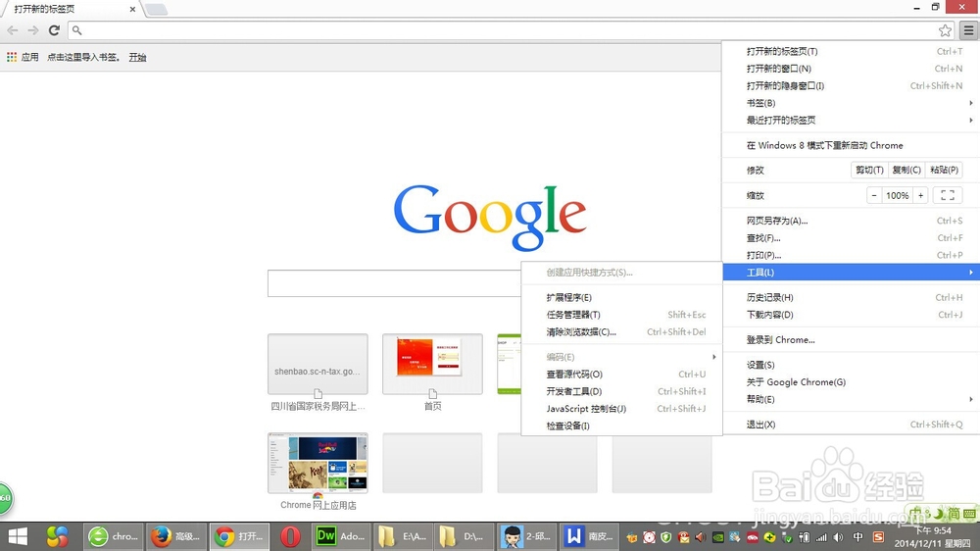Open the Apps grid icon in bookmarks bar

(x=11, y=57)
